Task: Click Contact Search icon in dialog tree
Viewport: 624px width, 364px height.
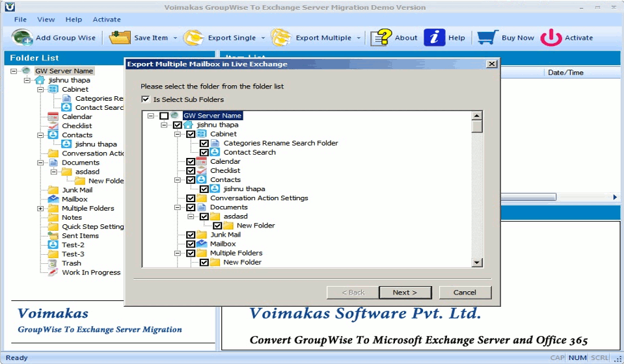Action: pyautogui.click(x=215, y=152)
